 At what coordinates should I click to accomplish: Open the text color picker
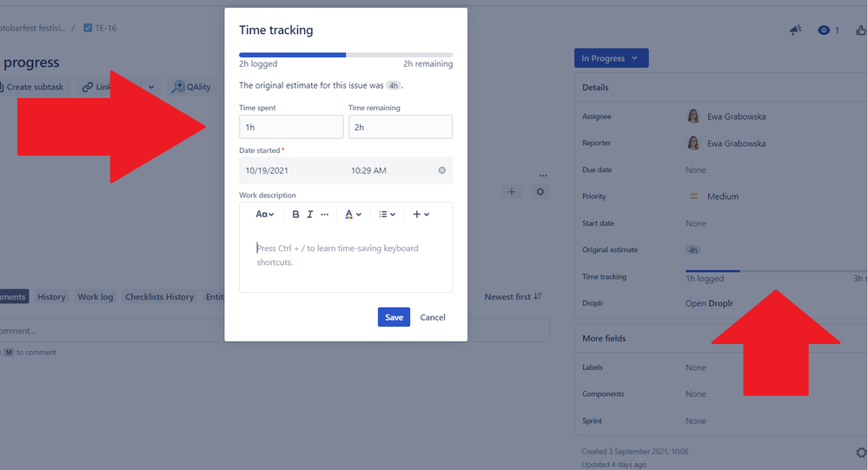pos(353,215)
